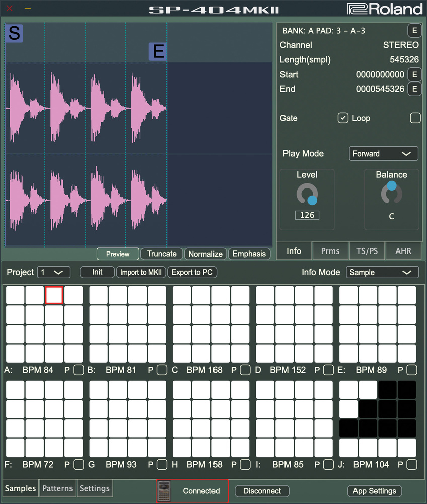Image resolution: width=427 pixels, height=504 pixels.
Task: Click the Normalize button
Action: pyautogui.click(x=205, y=254)
